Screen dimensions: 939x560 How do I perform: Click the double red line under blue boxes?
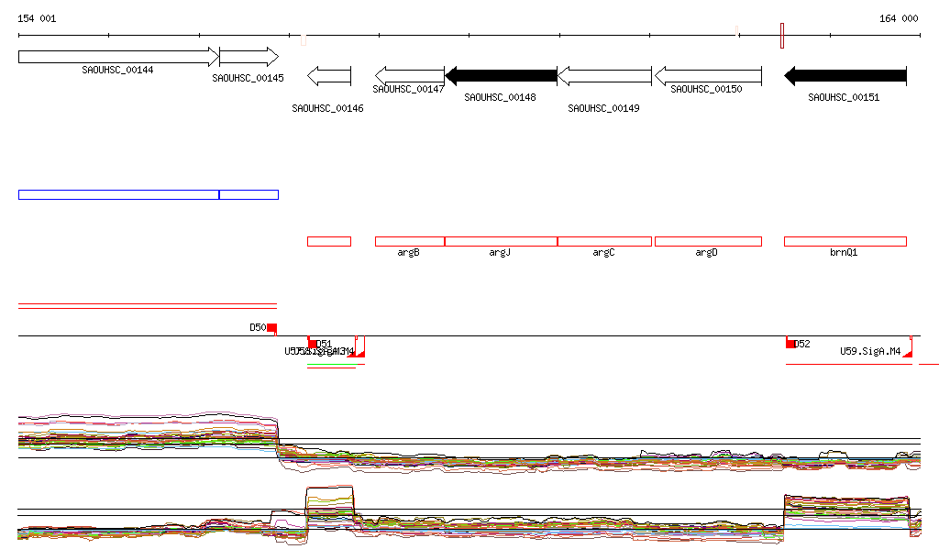[x=148, y=306]
